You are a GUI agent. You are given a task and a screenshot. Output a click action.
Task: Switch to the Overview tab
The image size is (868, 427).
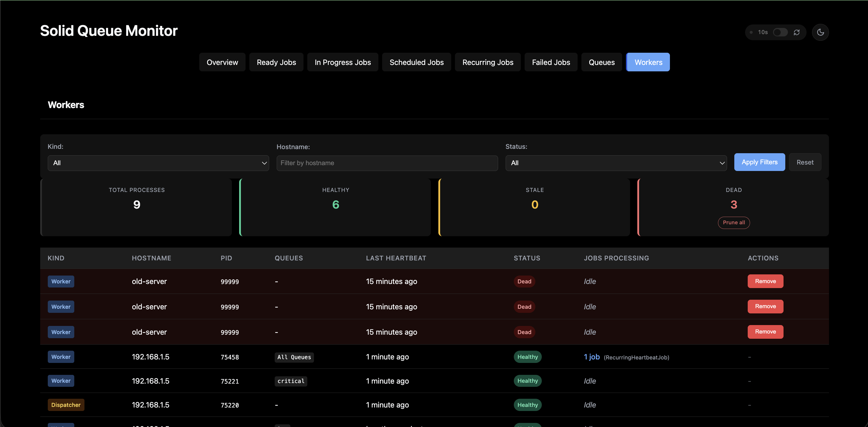tap(222, 62)
